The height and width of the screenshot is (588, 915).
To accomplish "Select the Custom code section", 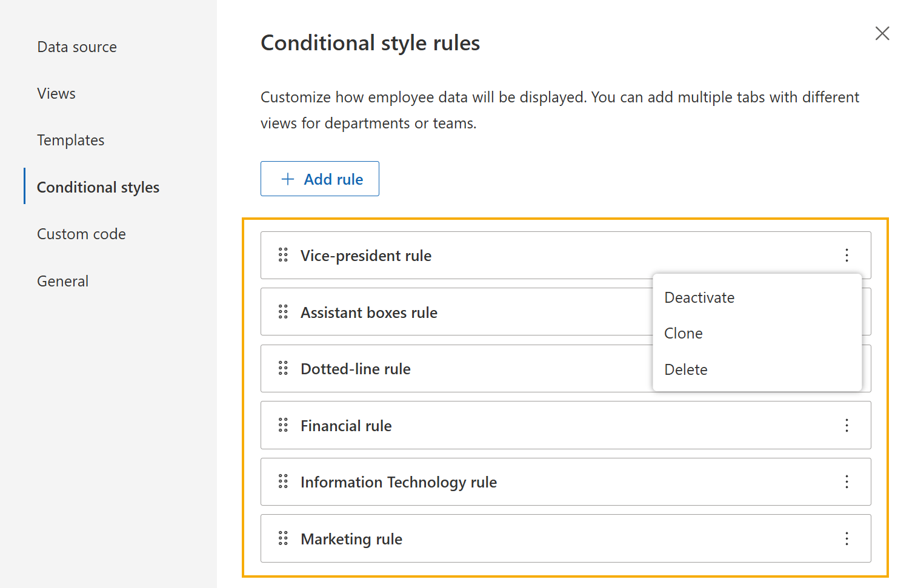I will pyautogui.click(x=81, y=234).
